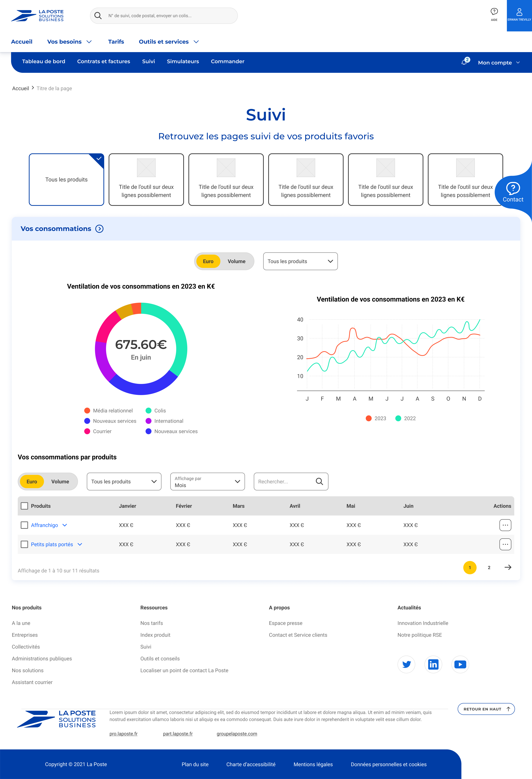Click the Twitter social icon
The height and width of the screenshot is (779, 532).
tap(406, 664)
